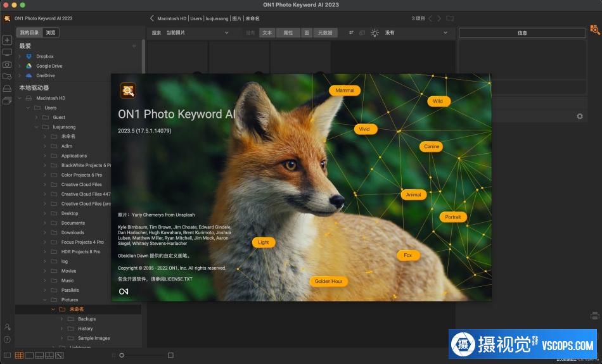Click the print icon at lower right
The width and height of the screenshot is (602, 364).
(x=594, y=316)
